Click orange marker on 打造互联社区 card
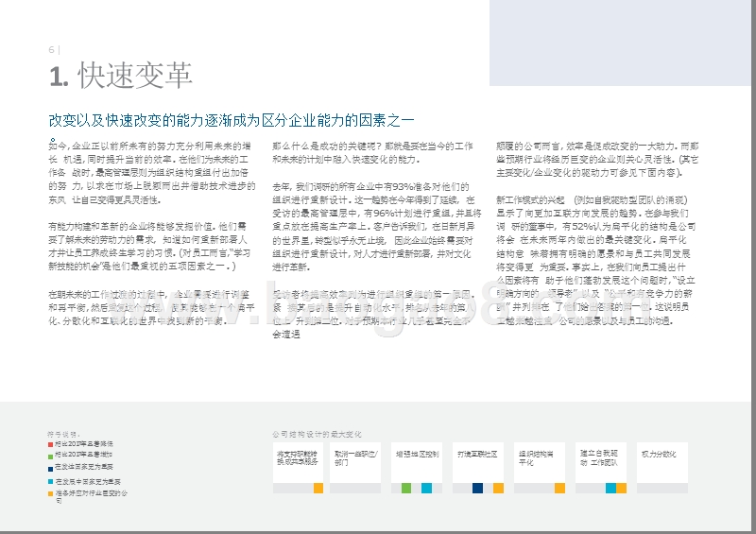This screenshot has height=534, width=756. (499, 488)
